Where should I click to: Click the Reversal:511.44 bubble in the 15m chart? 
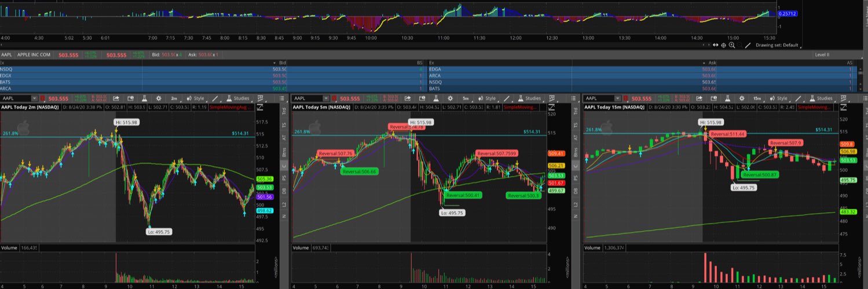(x=728, y=134)
